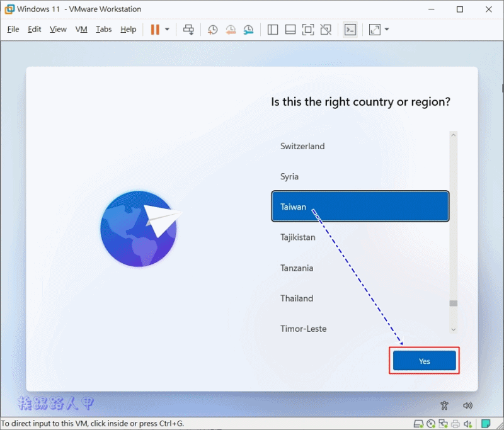The height and width of the screenshot is (430, 504).
Task: Open the snapshot manager icon
Action: coord(248,30)
